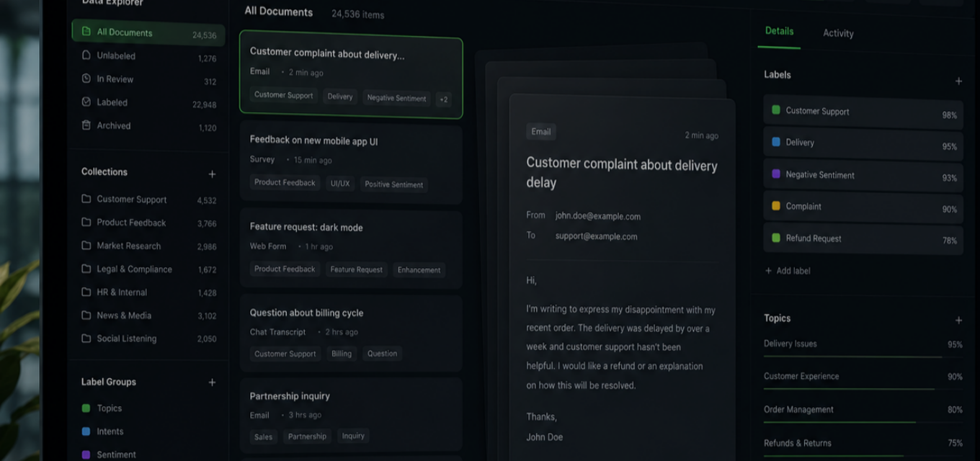Click the Add label link
The width and height of the screenshot is (980, 461).
788,271
